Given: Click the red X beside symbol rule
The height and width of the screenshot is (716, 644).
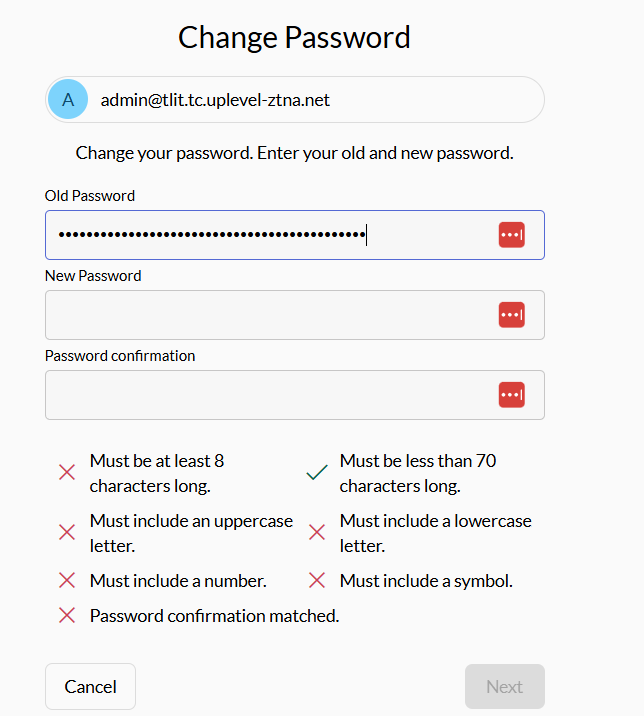Looking at the screenshot, I should point(317,580).
